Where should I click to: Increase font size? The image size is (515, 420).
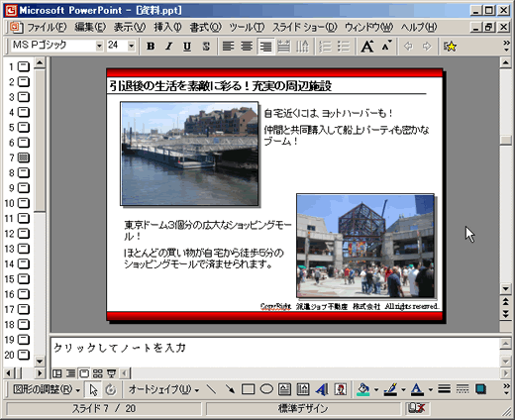click(x=367, y=47)
